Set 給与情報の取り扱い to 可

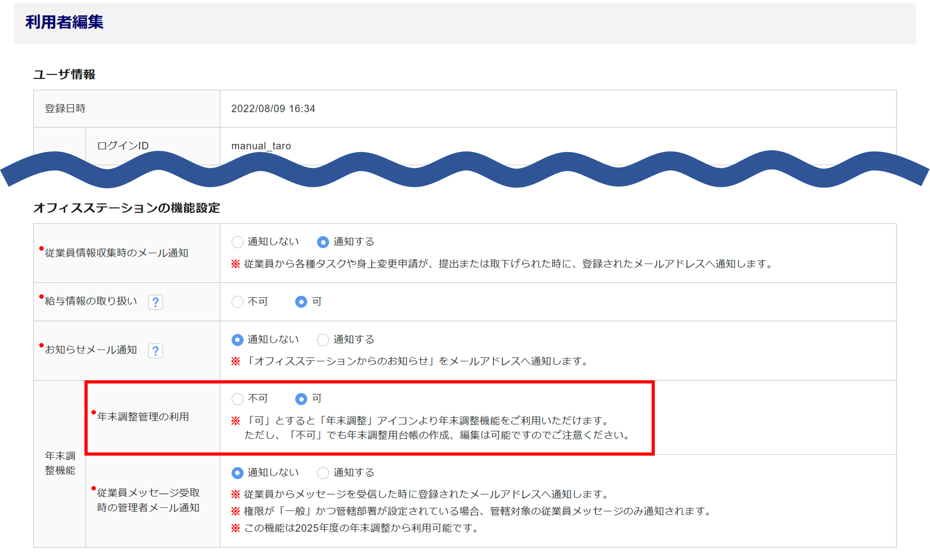click(301, 302)
